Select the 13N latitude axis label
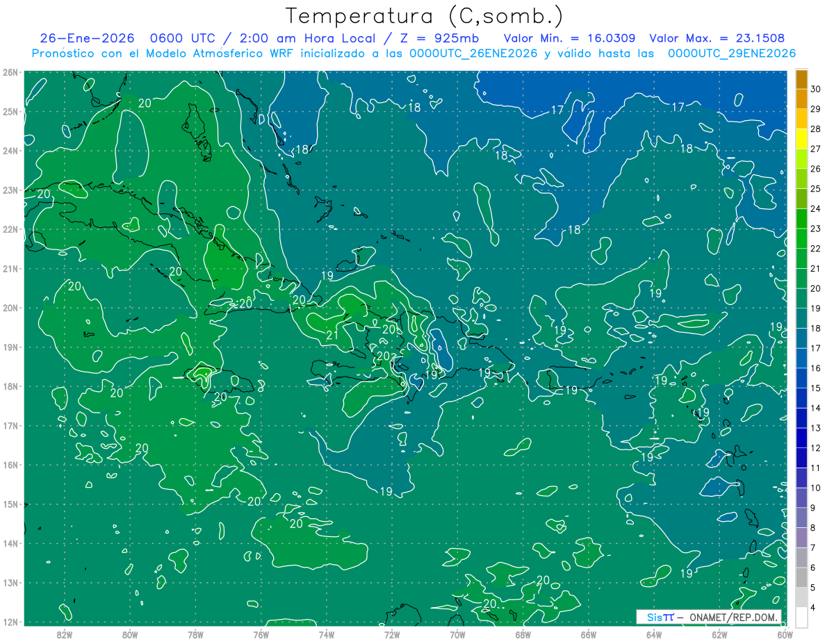 click(10, 583)
